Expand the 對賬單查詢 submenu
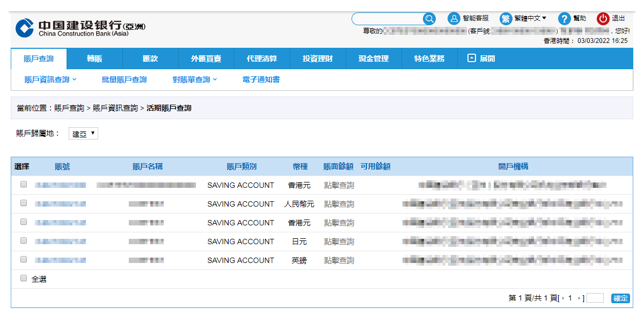The height and width of the screenshot is (322, 644). 195,79
